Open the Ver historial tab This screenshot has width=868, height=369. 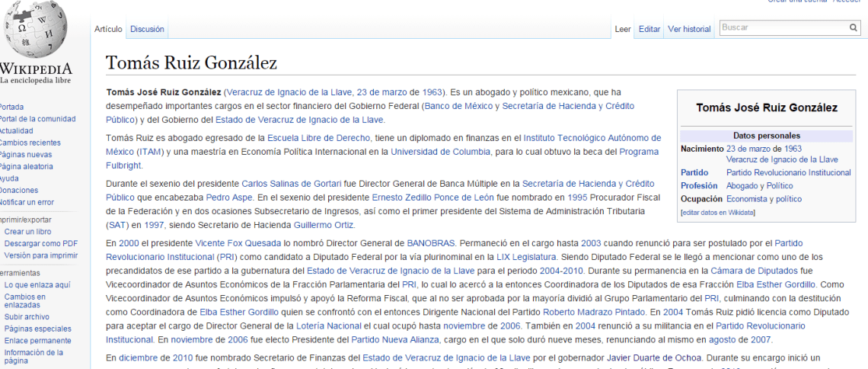click(689, 30)
